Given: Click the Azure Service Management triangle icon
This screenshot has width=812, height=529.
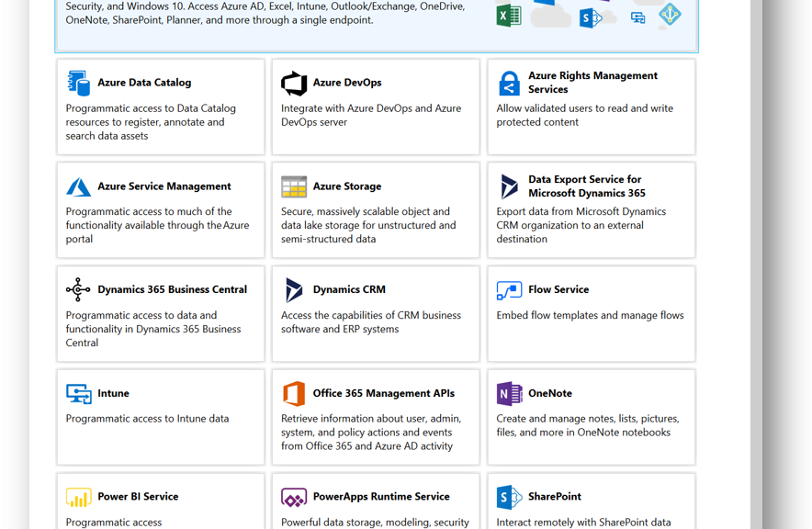Looking at the screenshot, I should pyautogui.click(x=79, y=186).
